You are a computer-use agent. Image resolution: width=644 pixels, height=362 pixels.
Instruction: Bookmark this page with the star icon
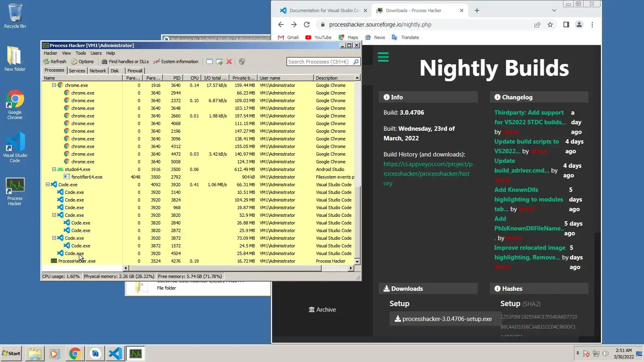point(550,25)
